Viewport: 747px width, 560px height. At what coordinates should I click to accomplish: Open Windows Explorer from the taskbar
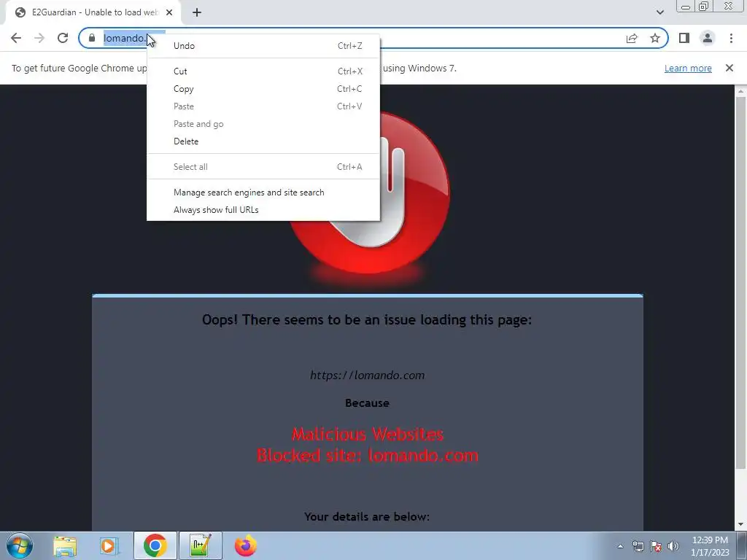pyautogui.click(x=65, y=545)
